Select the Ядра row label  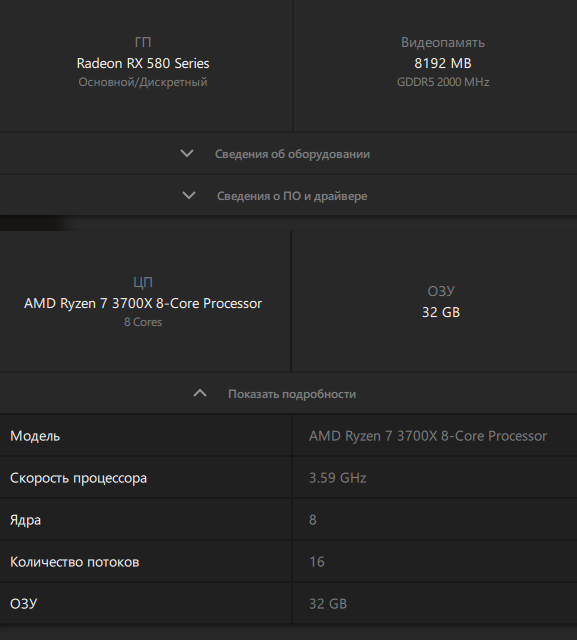pyautogui.click(x=25, y=520)
